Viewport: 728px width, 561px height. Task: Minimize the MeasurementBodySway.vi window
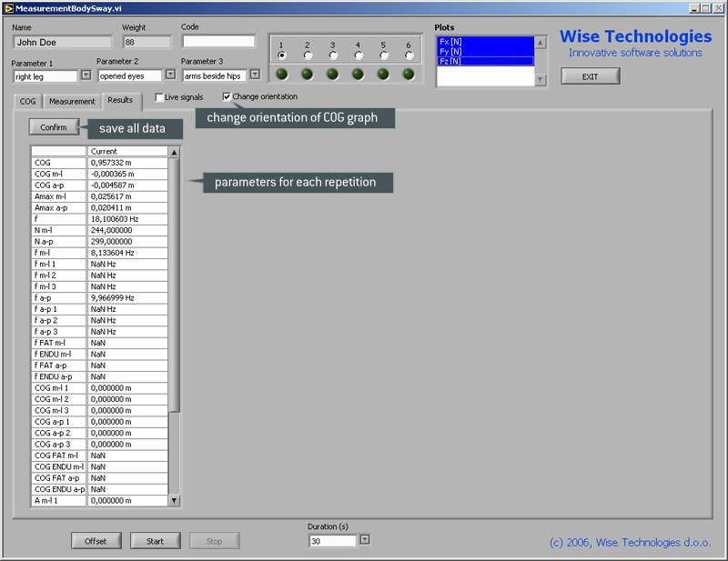(x=694, y=8)
